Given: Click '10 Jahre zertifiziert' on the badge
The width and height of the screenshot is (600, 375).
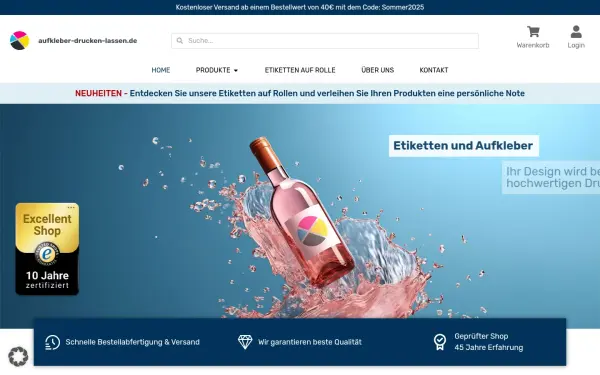Looking at the screenshot, I should (47, 280).
